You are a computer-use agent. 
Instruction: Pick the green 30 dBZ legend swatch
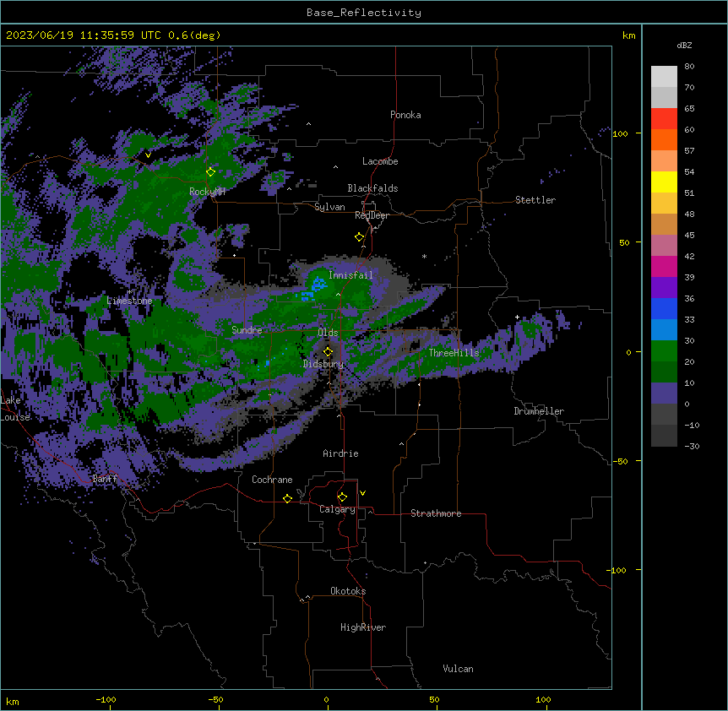pos(664,351)
